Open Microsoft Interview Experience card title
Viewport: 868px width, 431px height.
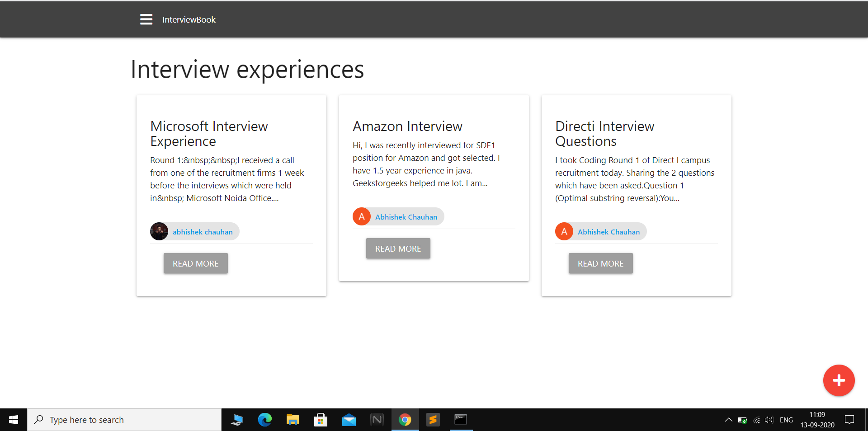[x=209, y=134]
